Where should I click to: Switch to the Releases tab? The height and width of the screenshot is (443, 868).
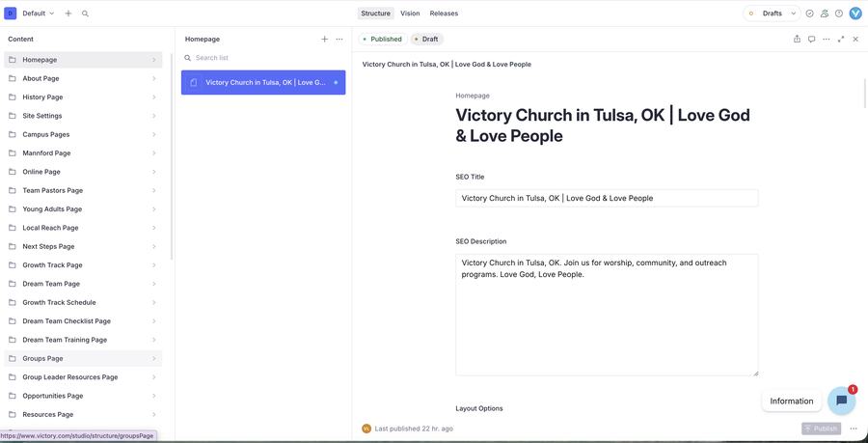coord(444,14)
